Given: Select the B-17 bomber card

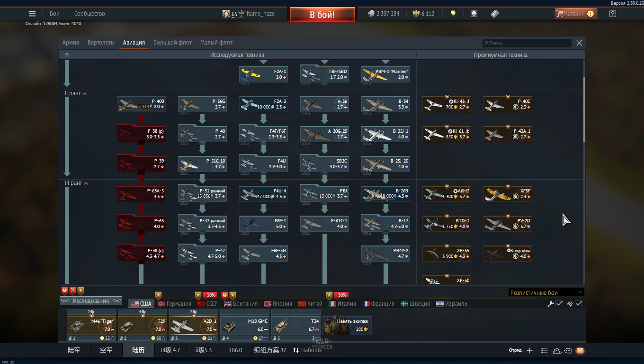Looking at the screenshot, I should click(385, 224).
